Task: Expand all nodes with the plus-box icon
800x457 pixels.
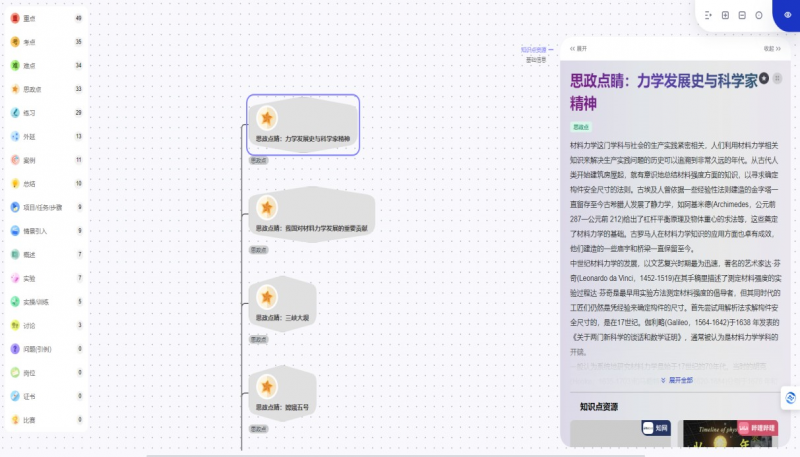Action: (x=725, y=15)
